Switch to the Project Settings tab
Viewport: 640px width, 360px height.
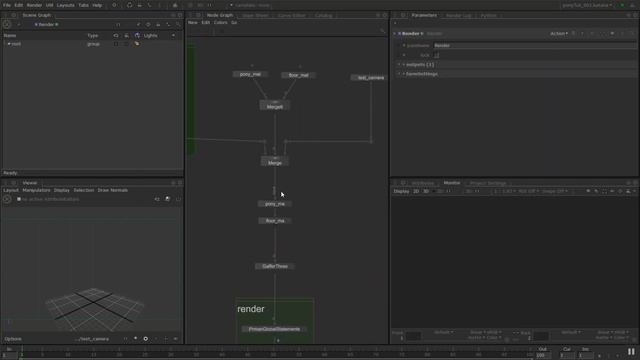pos(488,183)
